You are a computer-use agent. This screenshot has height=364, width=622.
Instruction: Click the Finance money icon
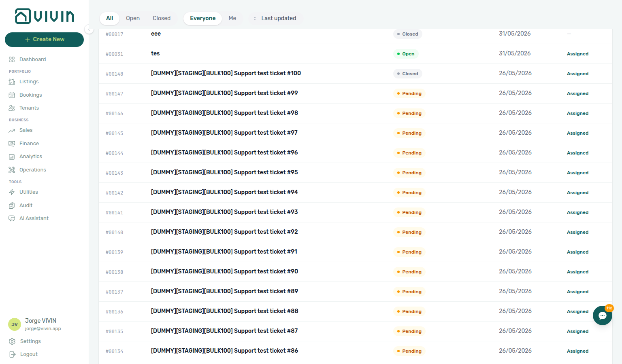tap(12, 144)
